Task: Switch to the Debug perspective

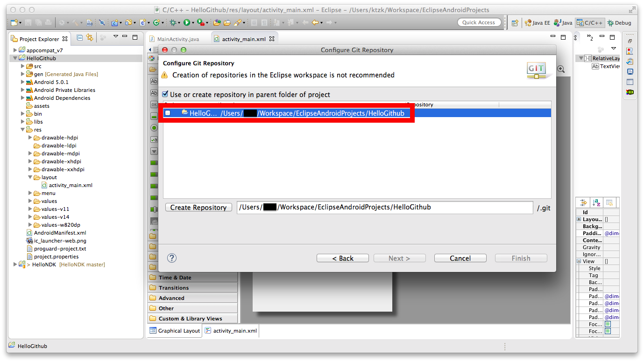Action: tap(619, 22)
